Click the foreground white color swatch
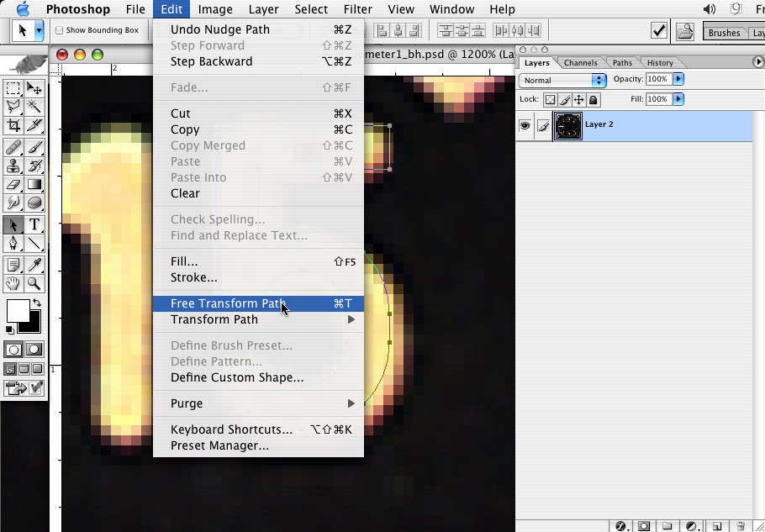The width and height of the screenshot is (765, 532). (17, 311)
